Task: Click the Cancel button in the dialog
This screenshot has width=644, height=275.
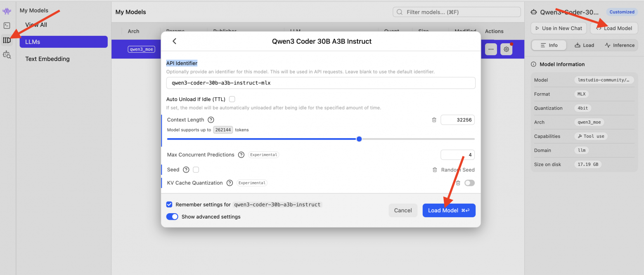Action: pos(403,210)
